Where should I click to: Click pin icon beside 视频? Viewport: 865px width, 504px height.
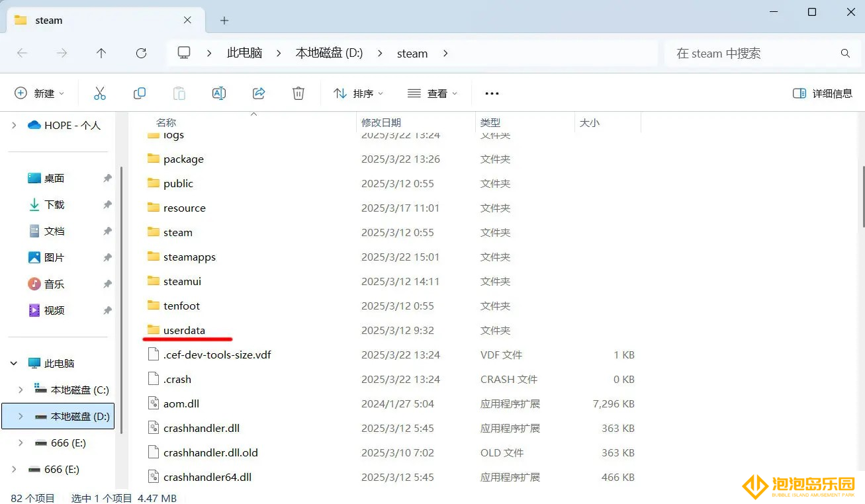(x=107, y=311)
